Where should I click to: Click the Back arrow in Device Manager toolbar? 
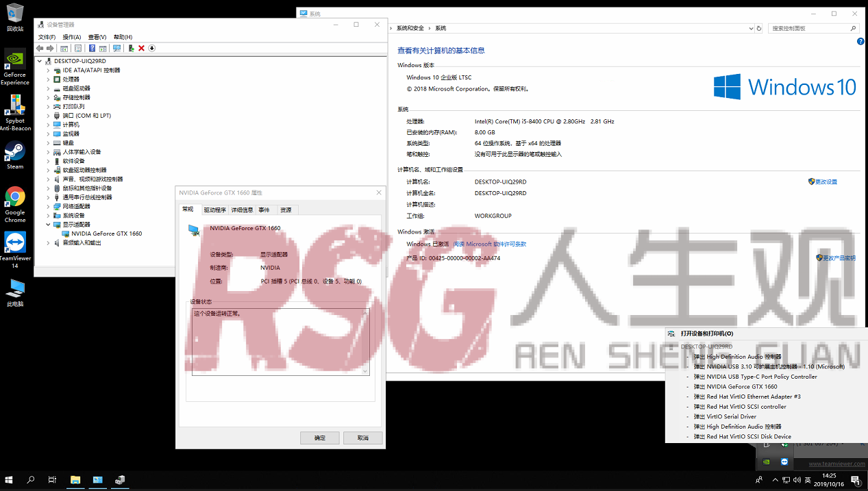pyautogui.click(x=40, y=48)
